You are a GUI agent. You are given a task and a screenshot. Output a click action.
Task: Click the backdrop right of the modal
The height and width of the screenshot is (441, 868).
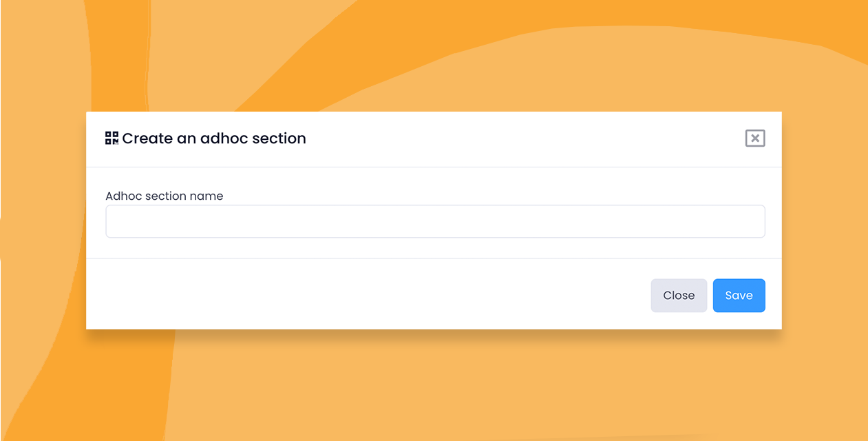(x=825, y=220)
